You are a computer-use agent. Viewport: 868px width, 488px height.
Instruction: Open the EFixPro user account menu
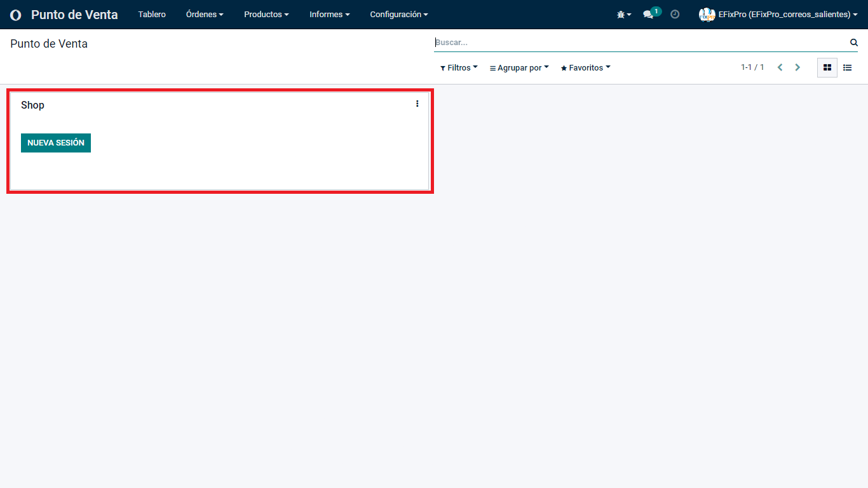778,14
